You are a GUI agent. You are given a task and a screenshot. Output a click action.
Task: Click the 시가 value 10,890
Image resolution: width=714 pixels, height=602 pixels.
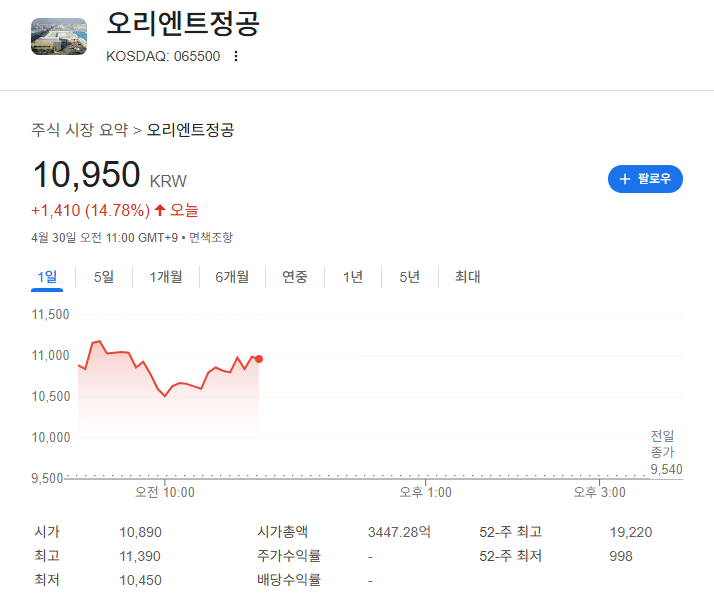(x=140, y=532)
